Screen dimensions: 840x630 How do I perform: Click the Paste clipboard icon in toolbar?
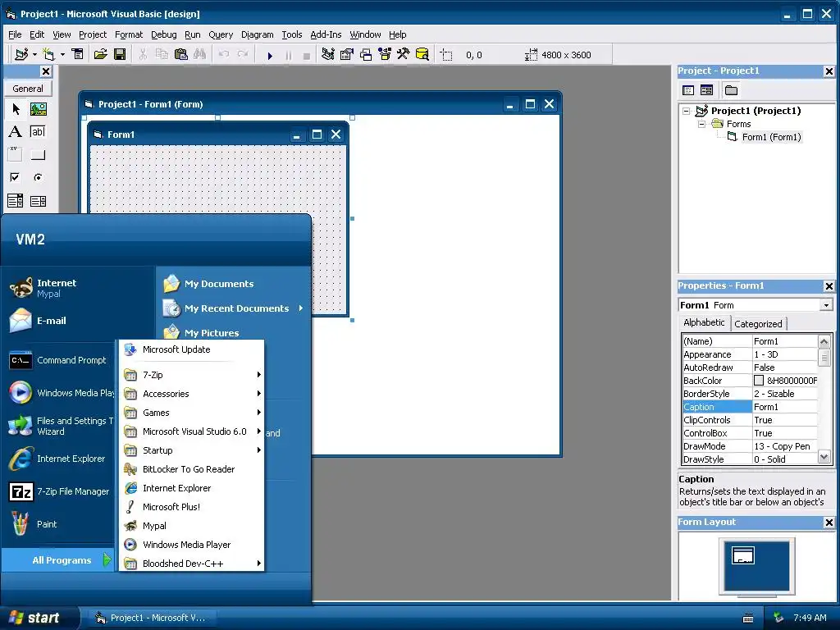pyautogui.click(x=181, y=55)
